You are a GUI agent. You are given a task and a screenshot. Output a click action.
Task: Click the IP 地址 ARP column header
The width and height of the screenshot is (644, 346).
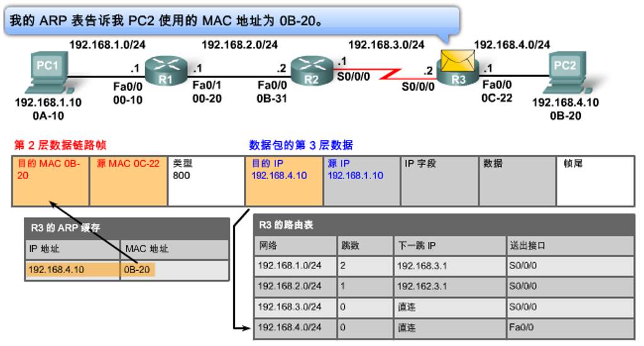44,248
